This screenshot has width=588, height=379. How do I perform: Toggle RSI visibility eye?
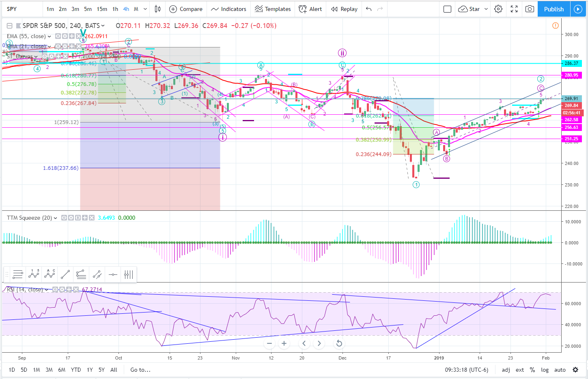[55, 289]
